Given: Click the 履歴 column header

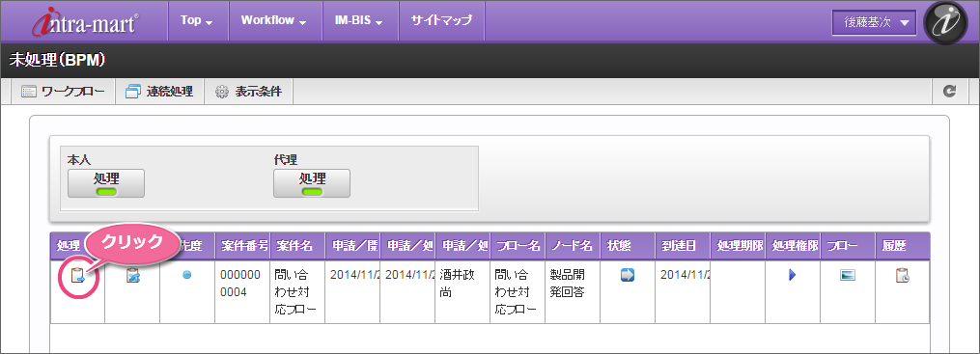Looking at the screenshot, I should 903,245.
